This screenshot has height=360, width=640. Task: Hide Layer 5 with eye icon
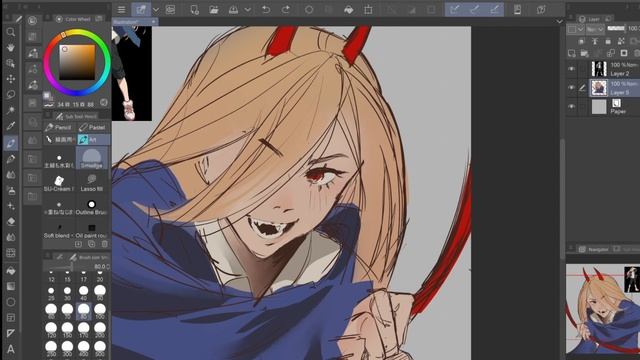(x=571, y=88)
